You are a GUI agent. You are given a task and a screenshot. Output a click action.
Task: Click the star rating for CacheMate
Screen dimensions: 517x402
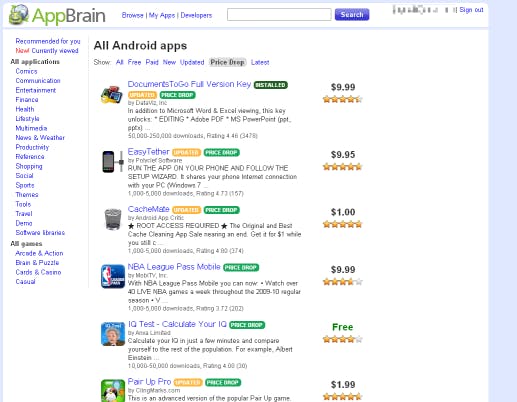point(342,224)
